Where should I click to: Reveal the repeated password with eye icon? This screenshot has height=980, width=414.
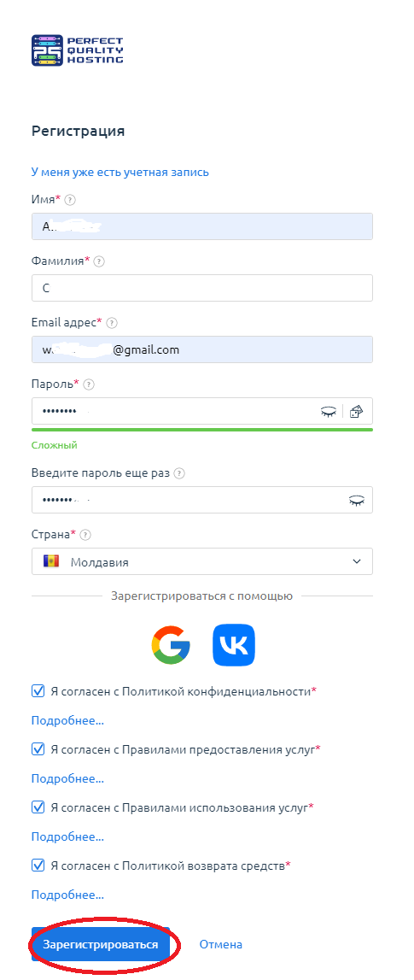tap(357, 500)
